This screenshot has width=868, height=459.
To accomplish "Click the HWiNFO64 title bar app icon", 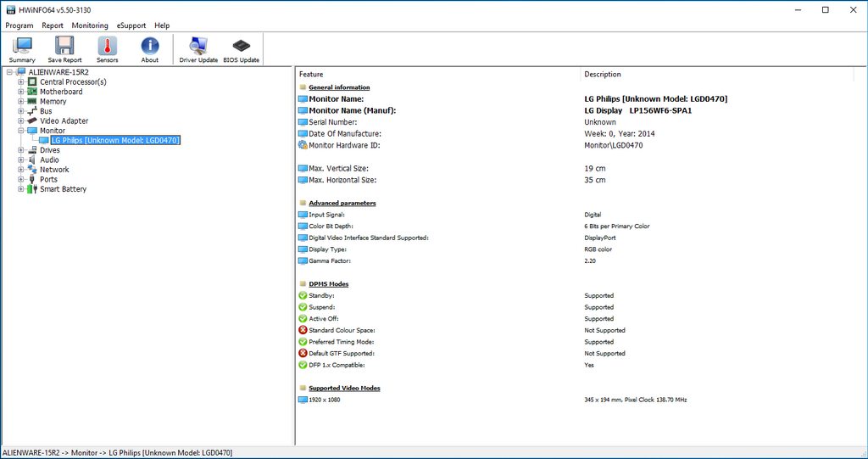I will click(10, 9).
